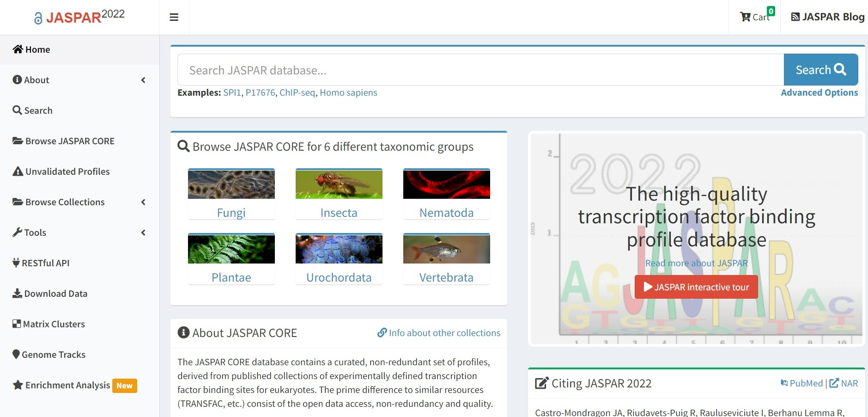Open Info about other collections link

[x=439, y=333]
